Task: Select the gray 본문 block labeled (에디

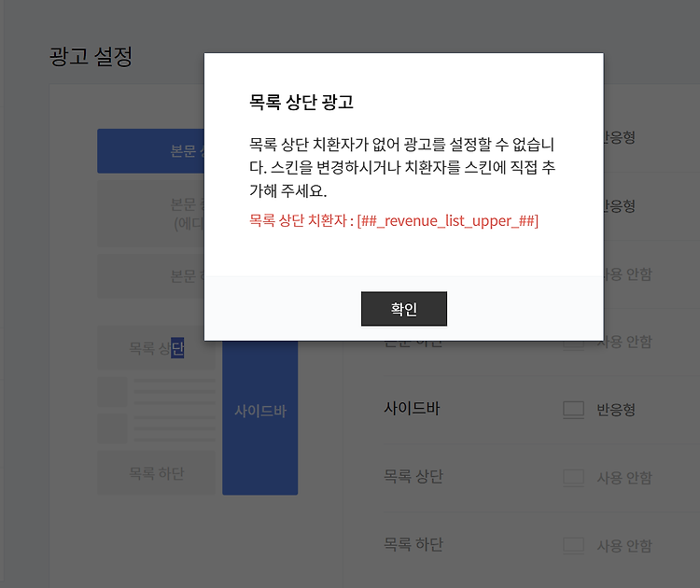Action: pos(151,214)
